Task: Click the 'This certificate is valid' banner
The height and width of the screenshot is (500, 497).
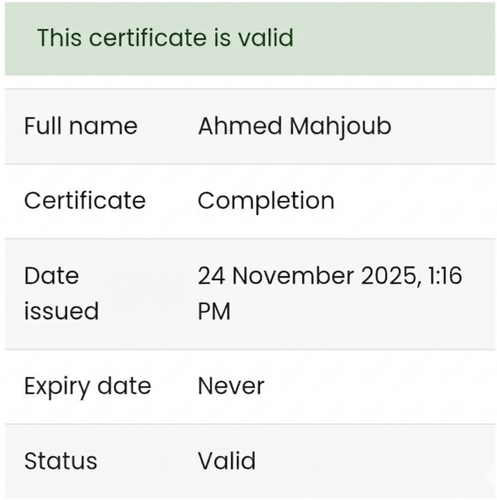Action: (x=249, y=38)
